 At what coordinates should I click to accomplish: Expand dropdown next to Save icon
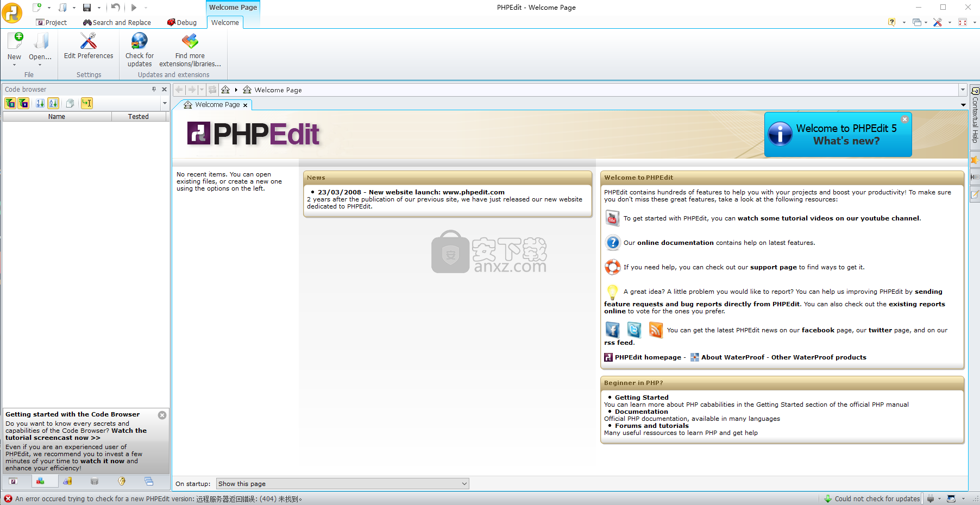(x=99, y=8)
